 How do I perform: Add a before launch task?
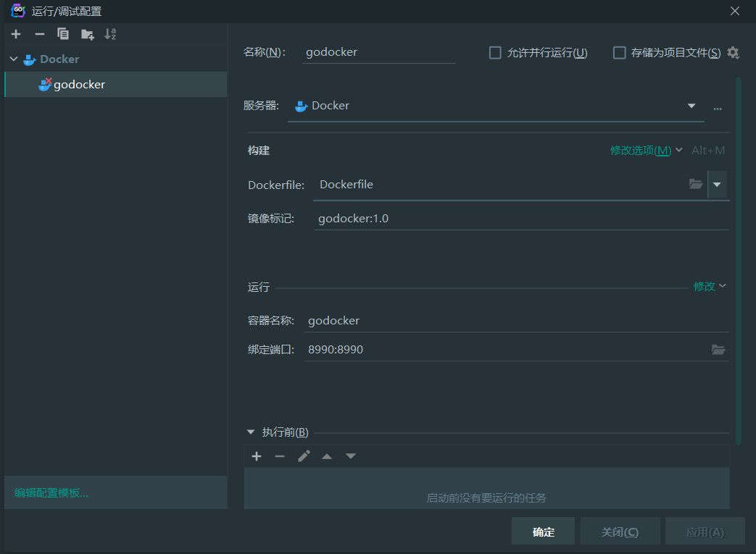[257, 456]
